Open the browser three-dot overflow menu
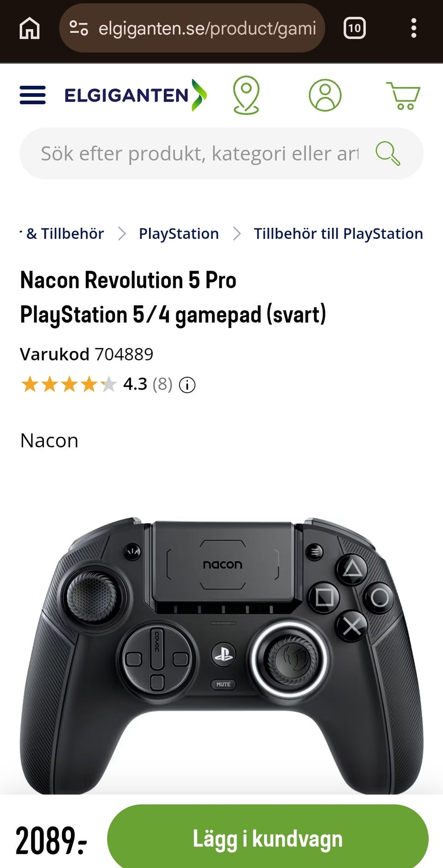 pyautogui.click(x=413, y=29)
